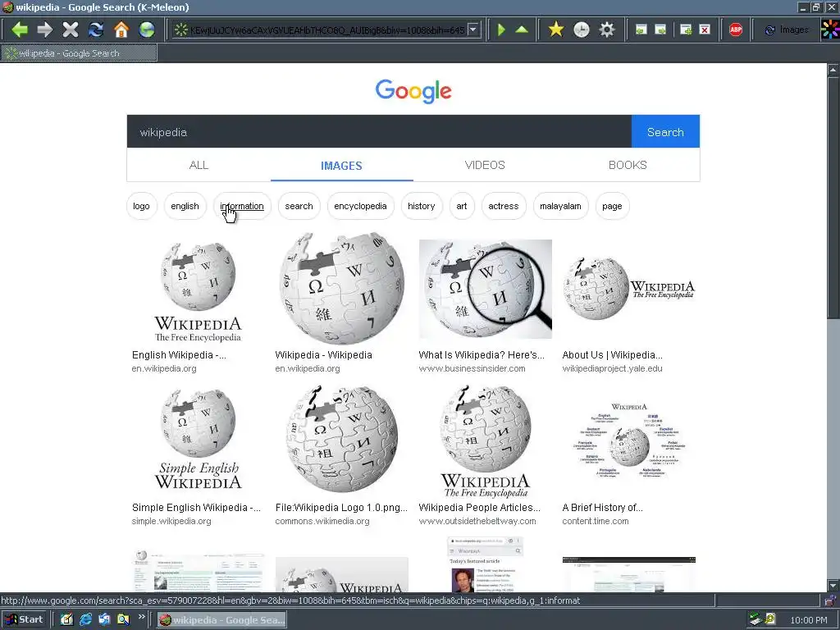Click the first quick launch icon beside Start
This screenshot has height=630, width=840.
pos(66,620)
